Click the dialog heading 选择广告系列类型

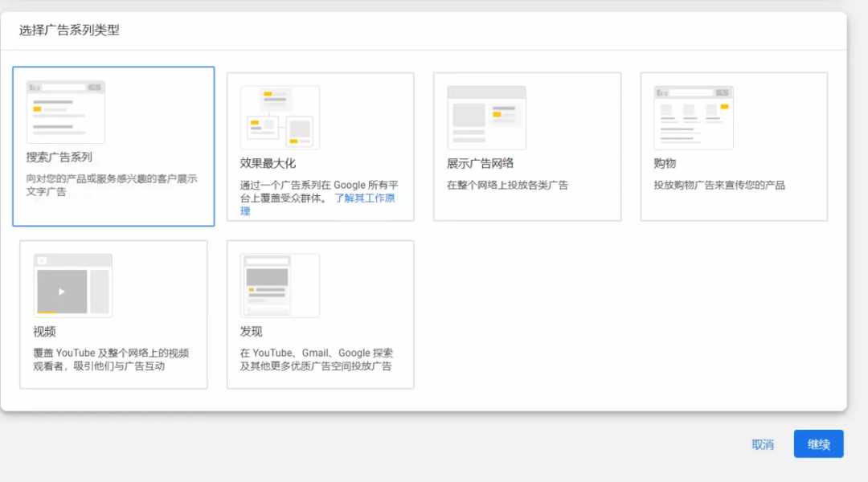[x=69, y=31]
